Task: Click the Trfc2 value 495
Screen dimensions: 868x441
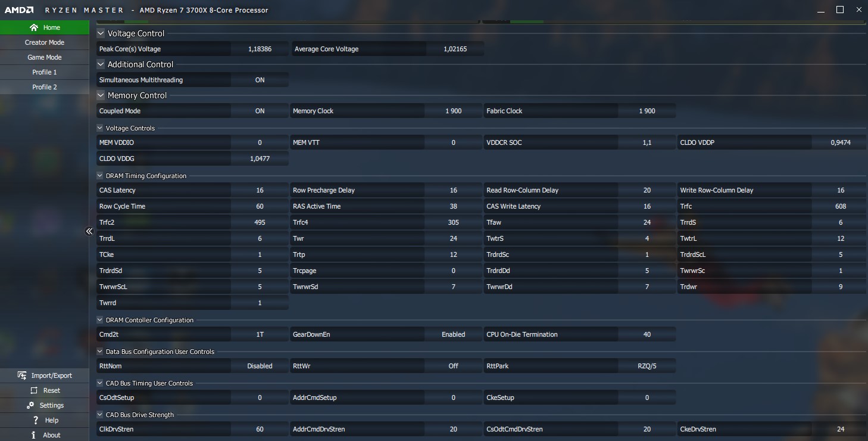Action: pyautogui.click(x=260, y=222)
